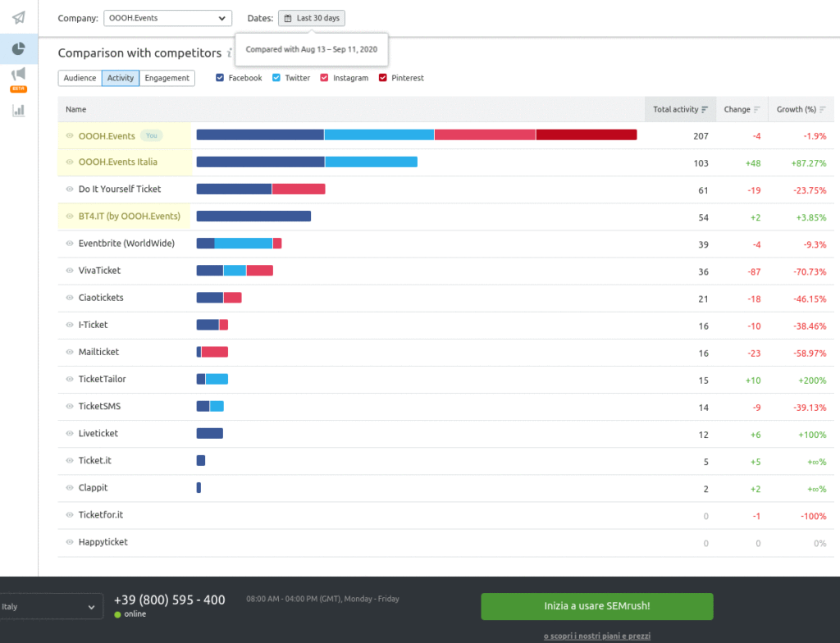Screen dimensions: 840x643
Task: Open the bar chart sidebar icon
Action: point(18,110)
